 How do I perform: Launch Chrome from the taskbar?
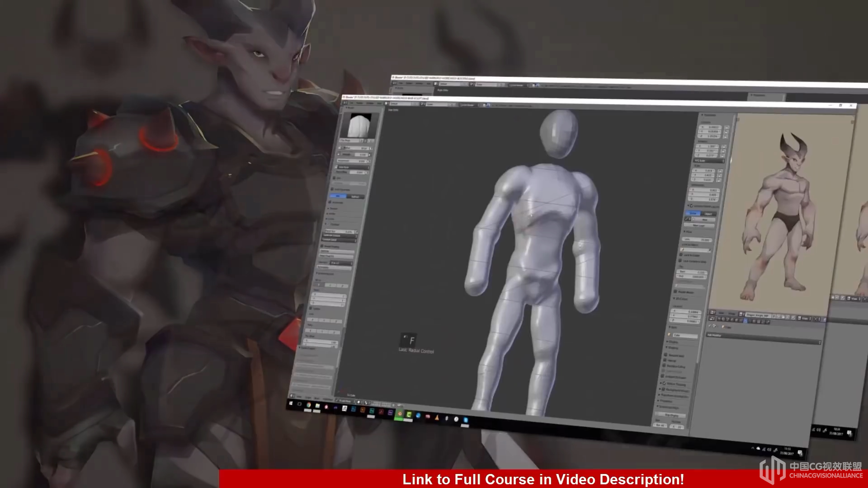click(x=308, y=405)
